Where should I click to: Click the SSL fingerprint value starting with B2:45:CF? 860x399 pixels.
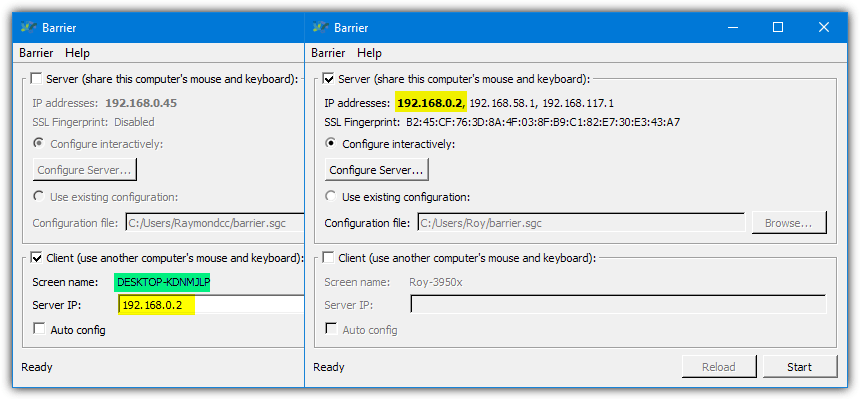pyautogui.click(x=543, y=122)
